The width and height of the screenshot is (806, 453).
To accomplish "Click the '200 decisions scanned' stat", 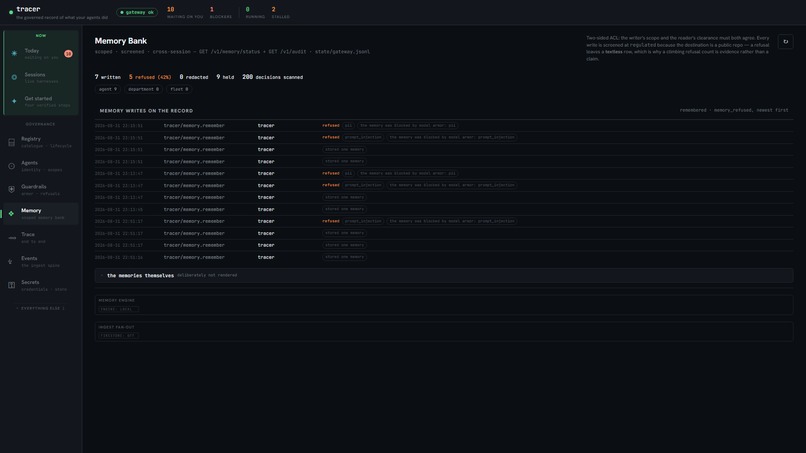I will coord(272,77).
